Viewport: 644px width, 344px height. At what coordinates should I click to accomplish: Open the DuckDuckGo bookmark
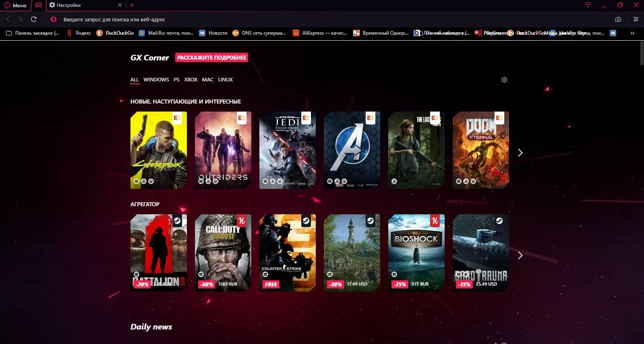tap(115, 33)
